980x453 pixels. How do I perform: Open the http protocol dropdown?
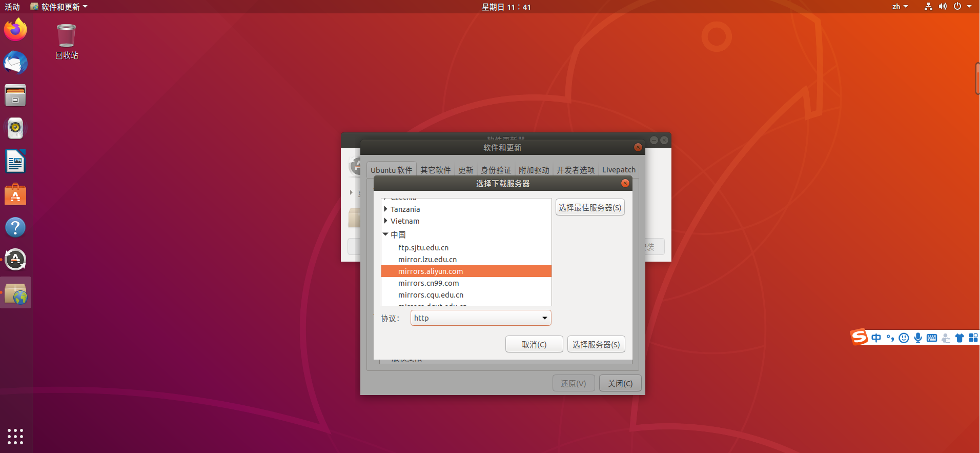click(x=480, y=318)
